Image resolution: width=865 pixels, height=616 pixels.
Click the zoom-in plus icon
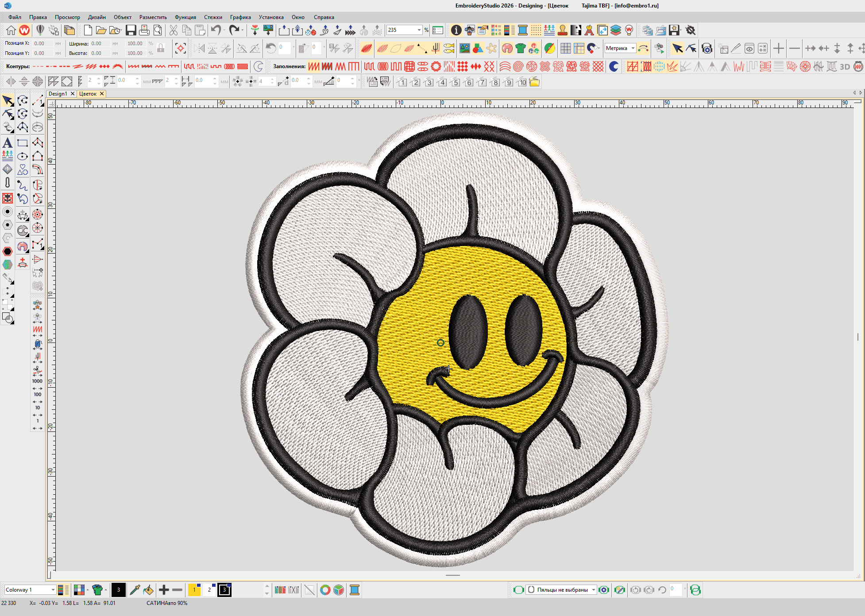pyautogui.click(x=779, y=48)
